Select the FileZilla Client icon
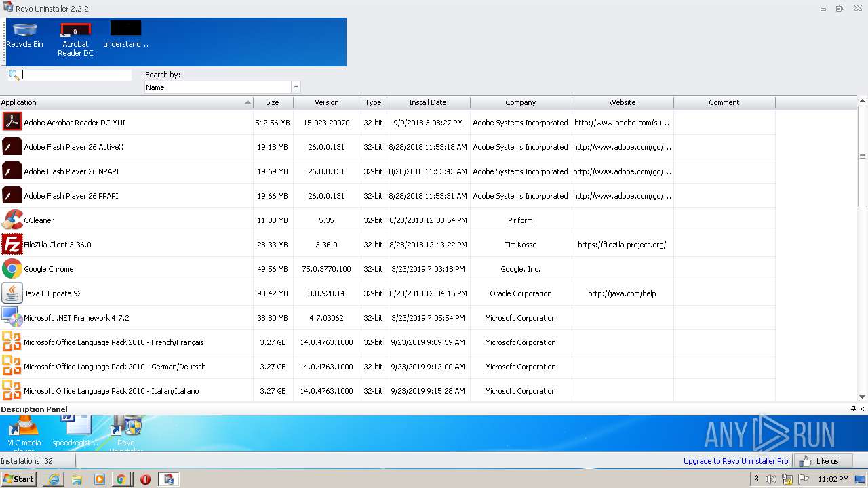This screenshot has height=488, width=868. 12,245
